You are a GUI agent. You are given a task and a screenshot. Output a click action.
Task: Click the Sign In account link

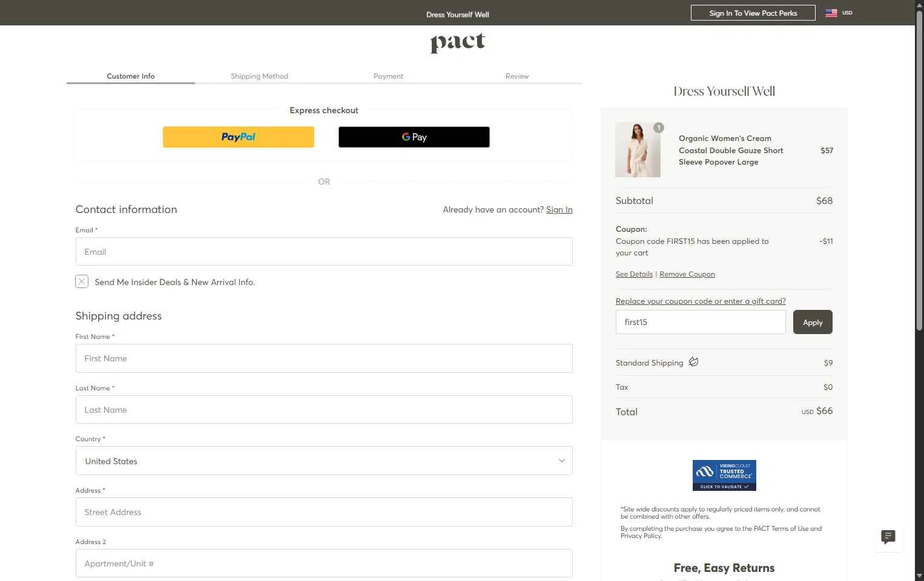click(559, 209)
